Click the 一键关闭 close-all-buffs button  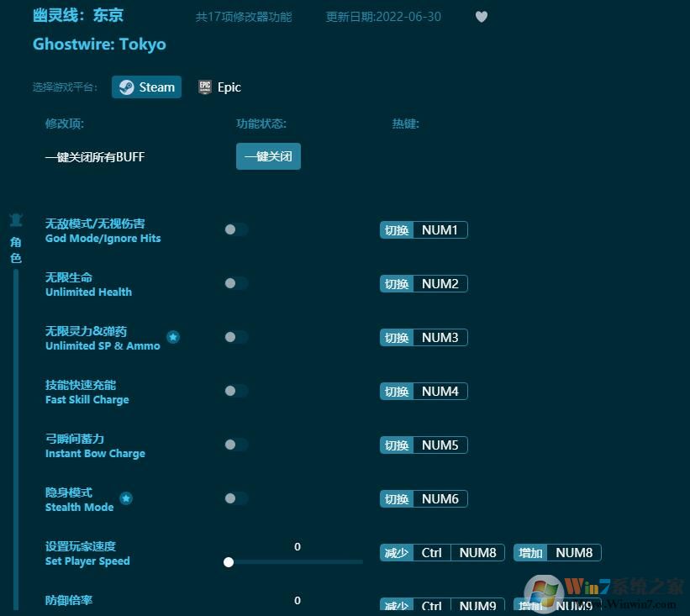coord(268,156)
